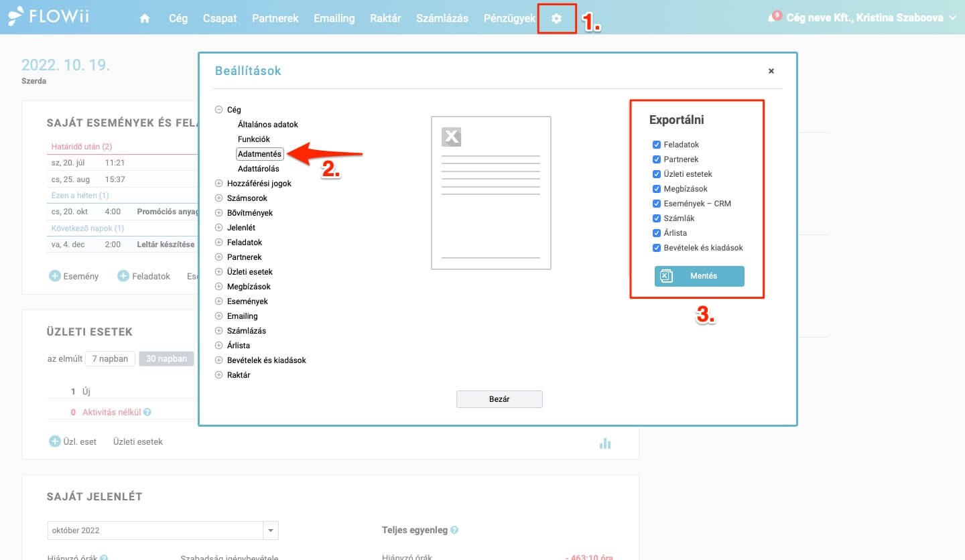The height and width of the screenshot is (560, 965).
Task: Expand the Raktár settings tree node
Action: tap(218, 375)
